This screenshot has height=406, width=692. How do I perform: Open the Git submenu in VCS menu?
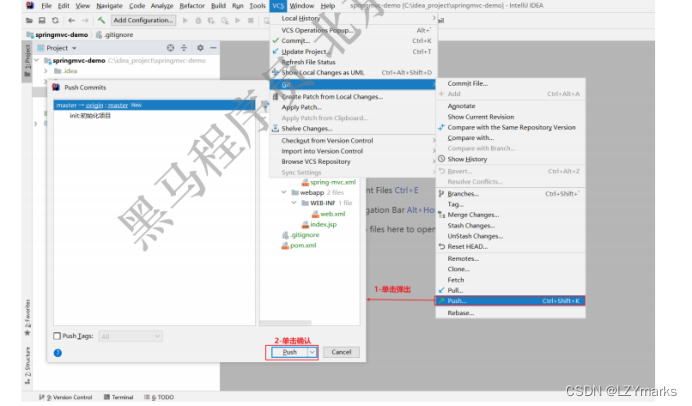click(x=353, y=85)
